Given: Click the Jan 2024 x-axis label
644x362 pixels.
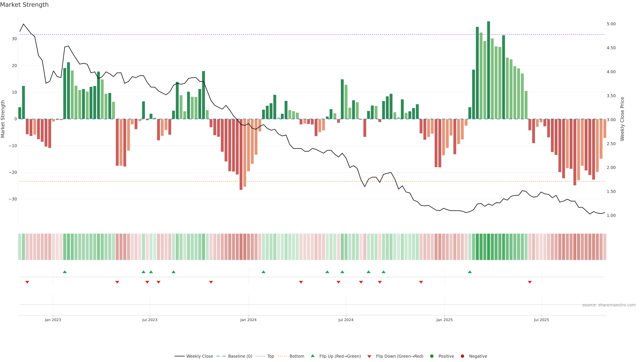Looking at the screenshot, I should (248, 320).
